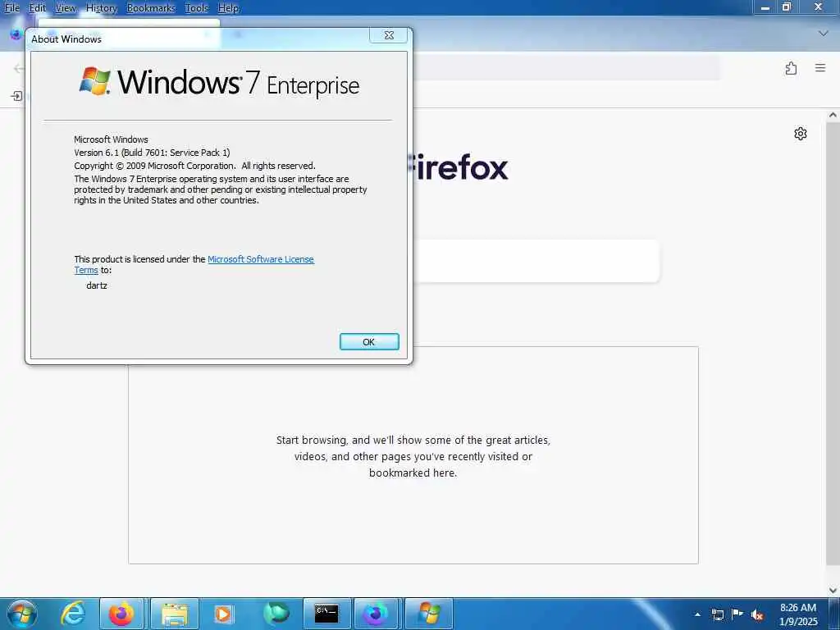Screen dimensions: 840x630
Task: Click the Copyright 2009 Microsoft Corporation line
Action: [194, 166]
